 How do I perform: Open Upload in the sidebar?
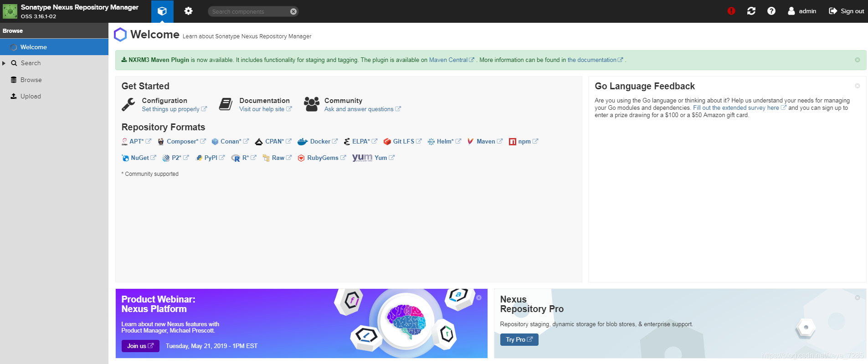coord(31,96)
